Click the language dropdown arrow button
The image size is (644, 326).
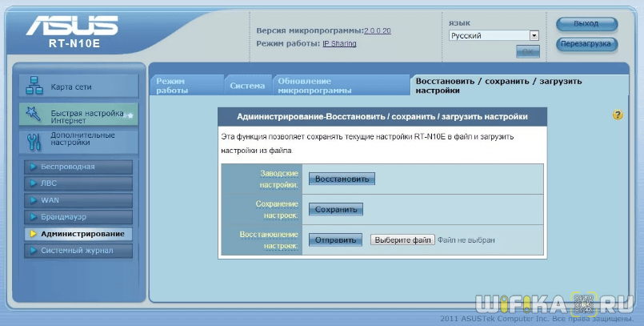coord(534,36)
